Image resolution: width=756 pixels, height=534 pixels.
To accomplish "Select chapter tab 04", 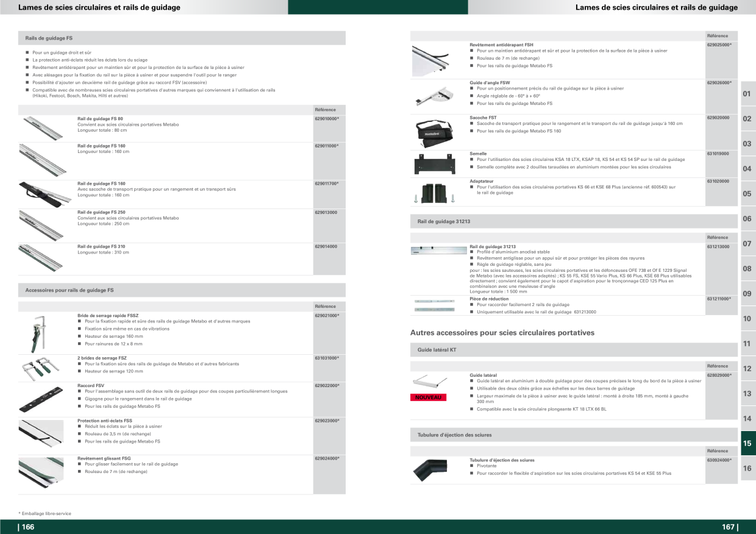I will [748, 169].
